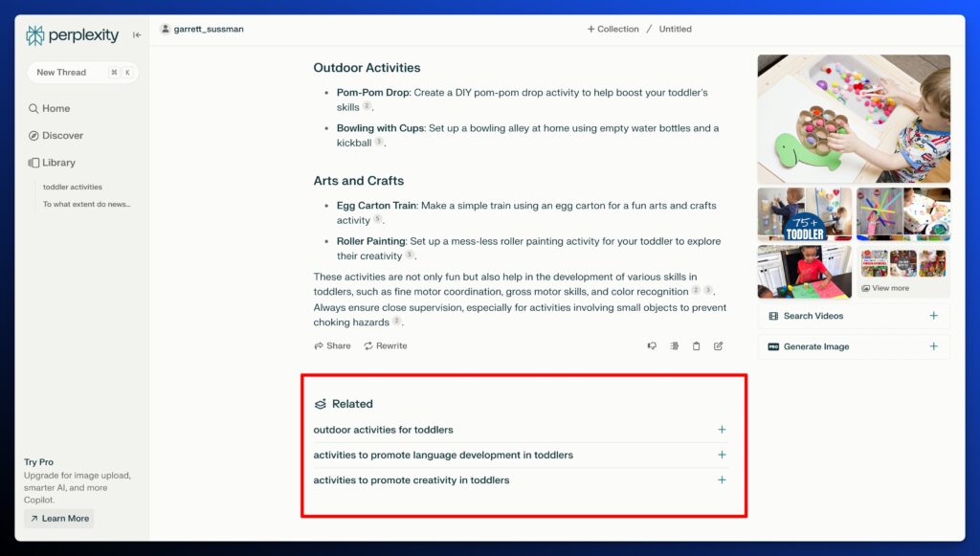Open the 'toddler activities' thread in Library
980x556 pixels.
tap(73, 187)
